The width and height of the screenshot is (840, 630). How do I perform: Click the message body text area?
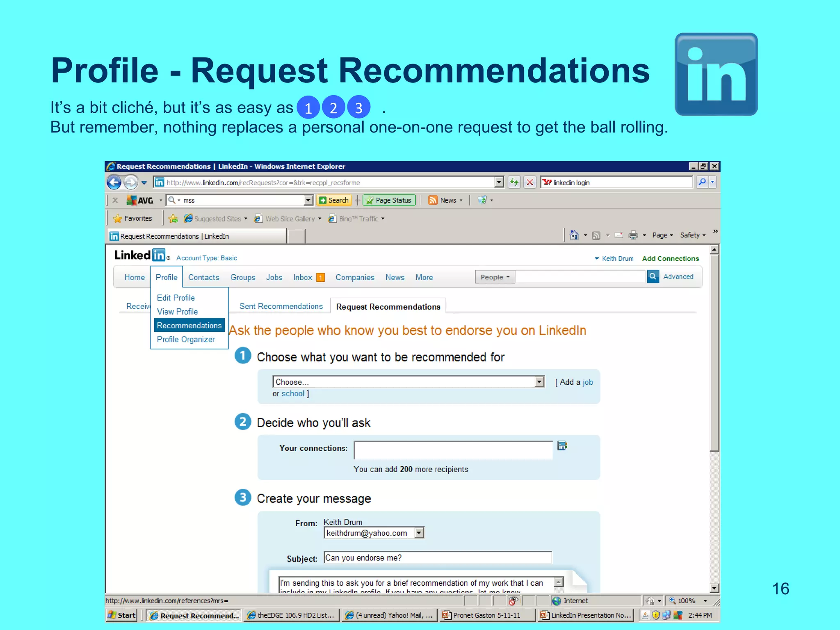[416, 584]
